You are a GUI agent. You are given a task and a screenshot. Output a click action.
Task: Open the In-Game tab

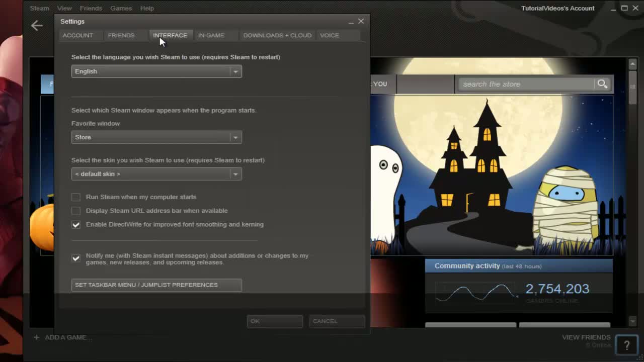tap(211, 35)
